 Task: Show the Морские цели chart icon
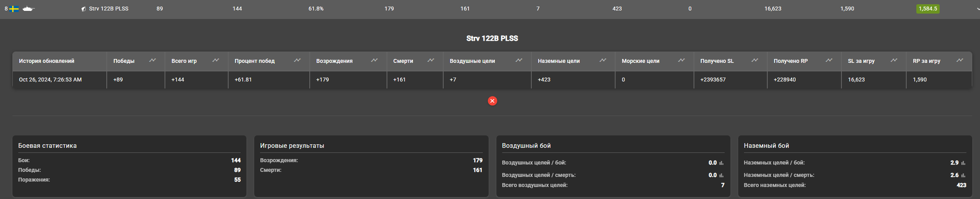click(682, 61)
